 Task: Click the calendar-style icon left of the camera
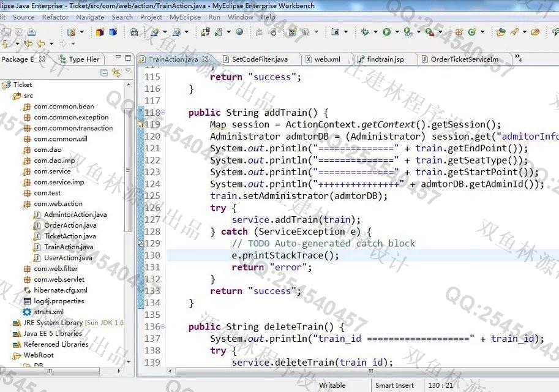pyautogui.click(x=292, y=32)
